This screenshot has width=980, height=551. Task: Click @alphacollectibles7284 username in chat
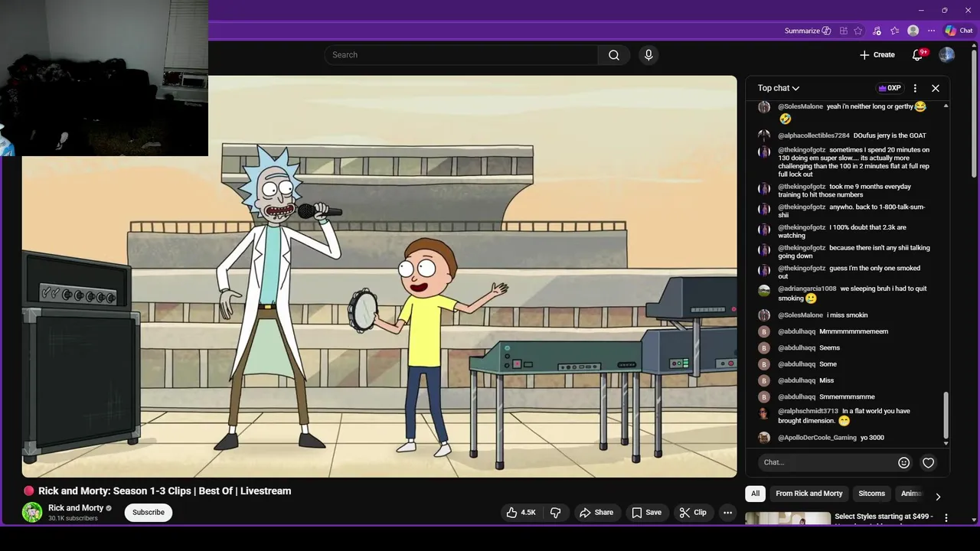814,135
